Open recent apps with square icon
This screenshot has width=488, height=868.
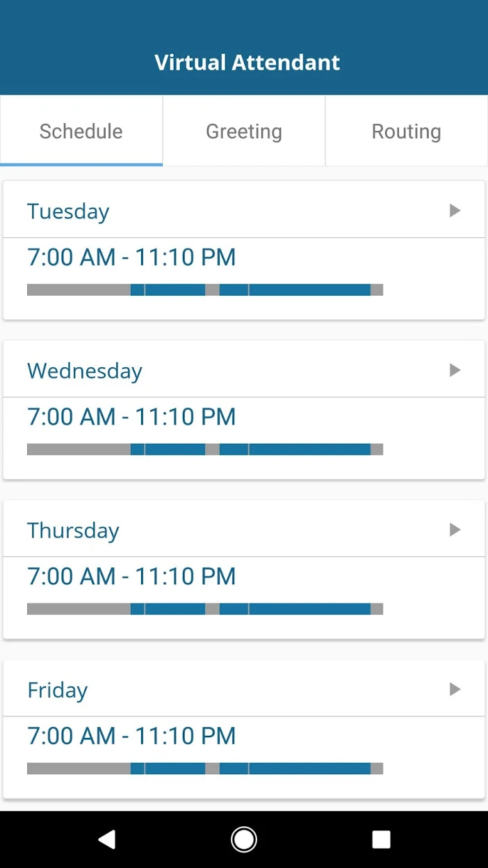[381, 839]
